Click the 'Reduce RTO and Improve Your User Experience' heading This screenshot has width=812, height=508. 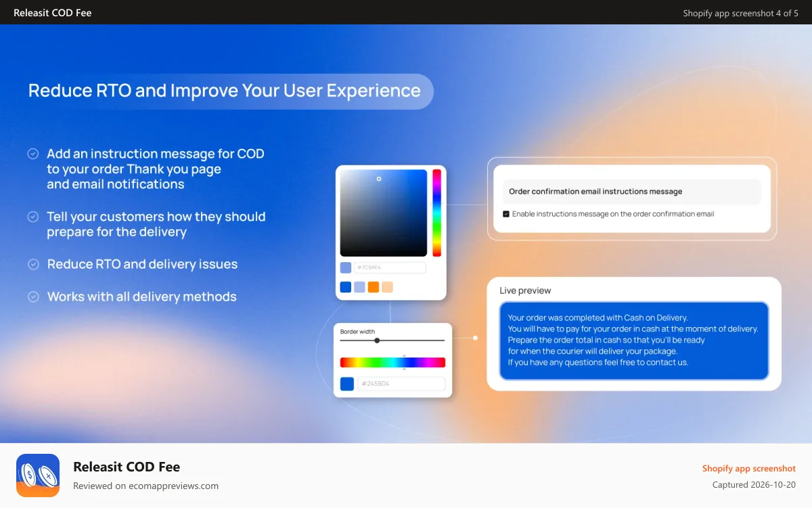(x=225, y=91)
